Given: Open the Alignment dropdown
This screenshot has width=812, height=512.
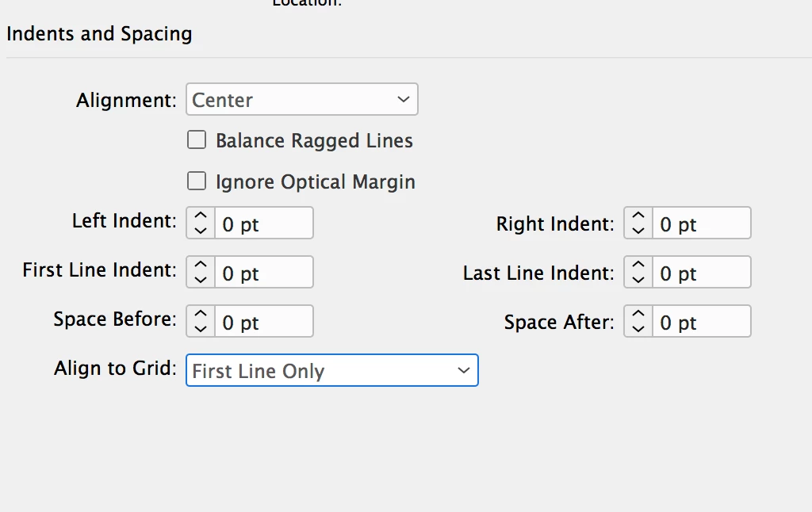Looking at the screenshot, I should pyautogui.click(x=301, y=101).
